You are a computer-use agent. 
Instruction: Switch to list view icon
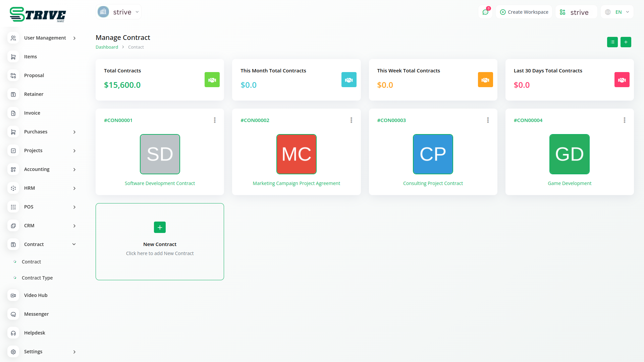click(x=612, y=42)
